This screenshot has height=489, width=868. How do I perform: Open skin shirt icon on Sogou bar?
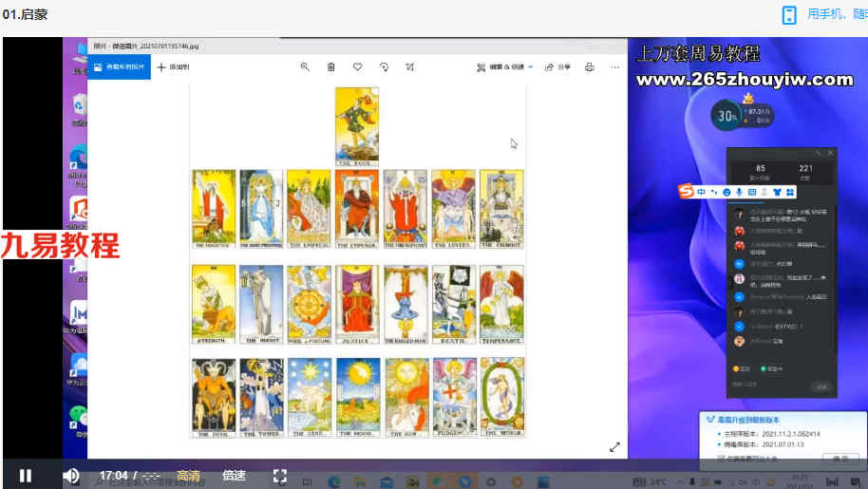[x=777, y=192]
